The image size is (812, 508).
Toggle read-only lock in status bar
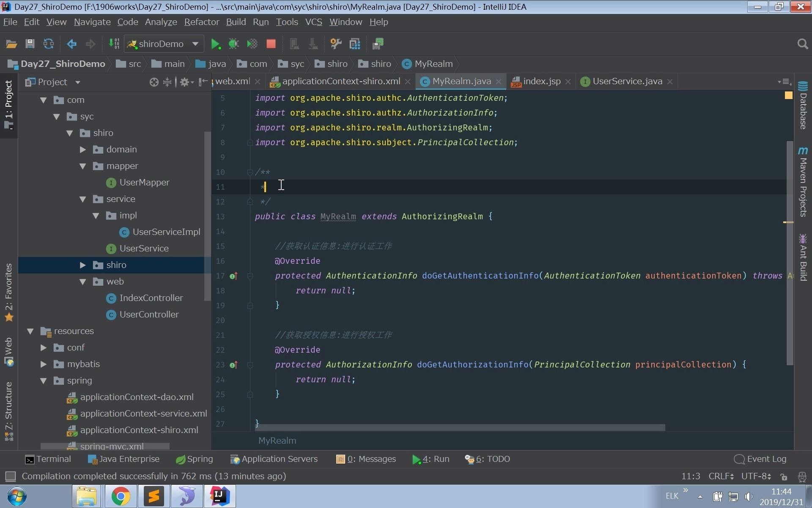coord(784,477)
